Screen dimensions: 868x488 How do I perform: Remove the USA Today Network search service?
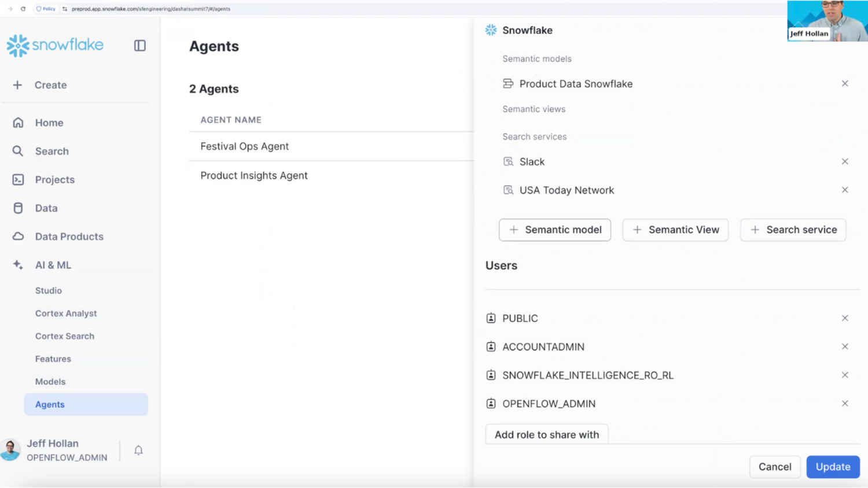[845, 190]
